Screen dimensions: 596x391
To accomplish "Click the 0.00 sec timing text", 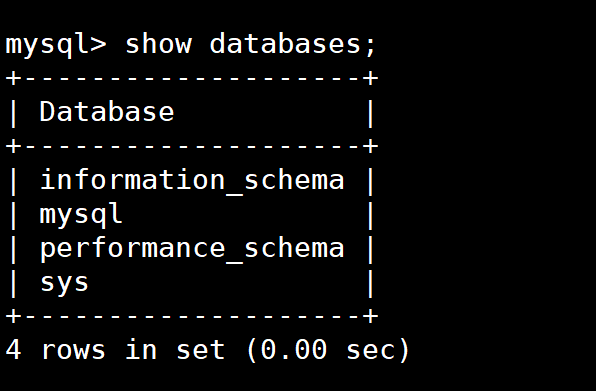I will click(328, 350).
